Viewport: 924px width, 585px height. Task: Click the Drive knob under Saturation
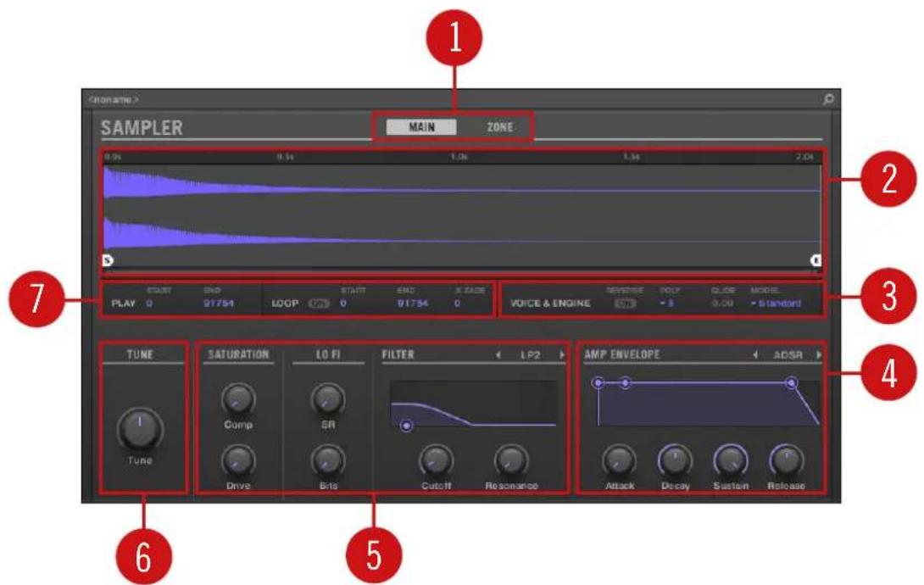[x=238, y=460]
